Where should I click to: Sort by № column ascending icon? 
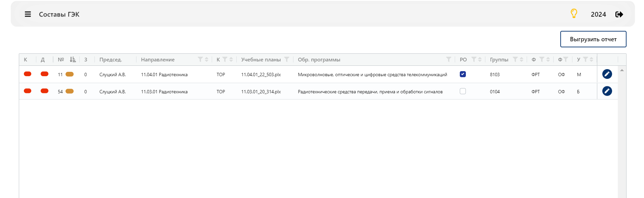click(73, 59)
